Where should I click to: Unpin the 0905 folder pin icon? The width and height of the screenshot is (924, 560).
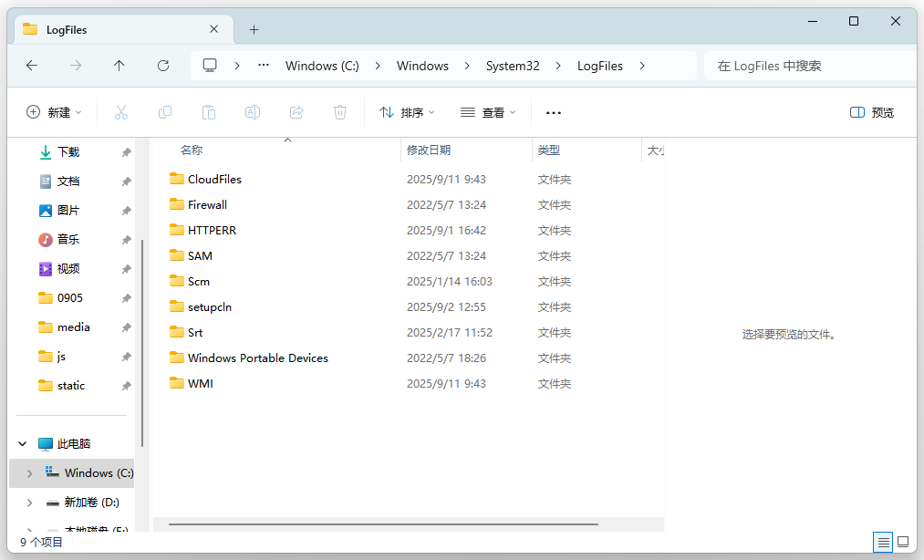[x=126, y=298]
